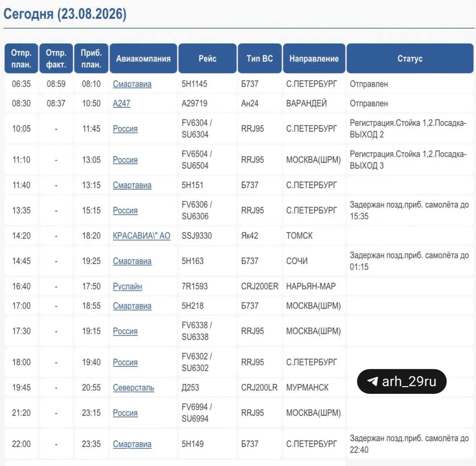Click the Отпр. факт. column header
This screenshot has width=476, height=466.
click(x=56, y=58)
